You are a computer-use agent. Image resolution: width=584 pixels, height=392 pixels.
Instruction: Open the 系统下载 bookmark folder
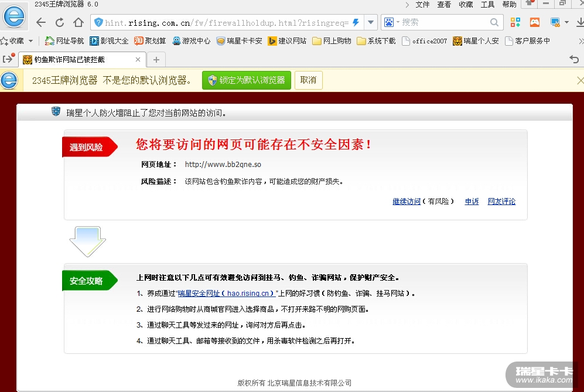coord(376,41)
